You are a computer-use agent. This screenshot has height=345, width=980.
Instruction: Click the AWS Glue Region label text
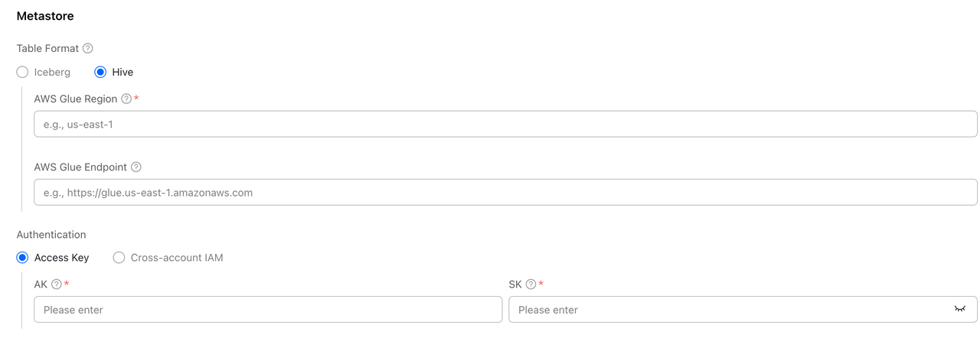coord(76,99)
